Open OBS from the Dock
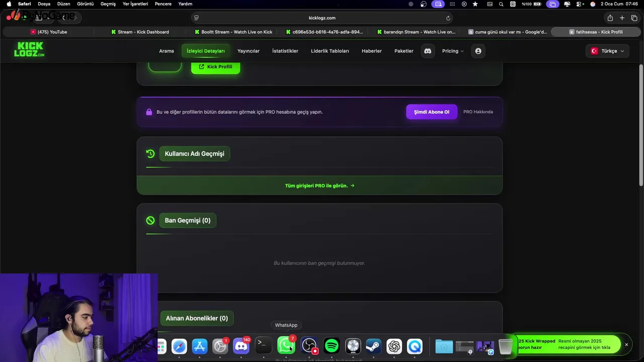The height and width of the screenshot is (362, 644). 309,346
